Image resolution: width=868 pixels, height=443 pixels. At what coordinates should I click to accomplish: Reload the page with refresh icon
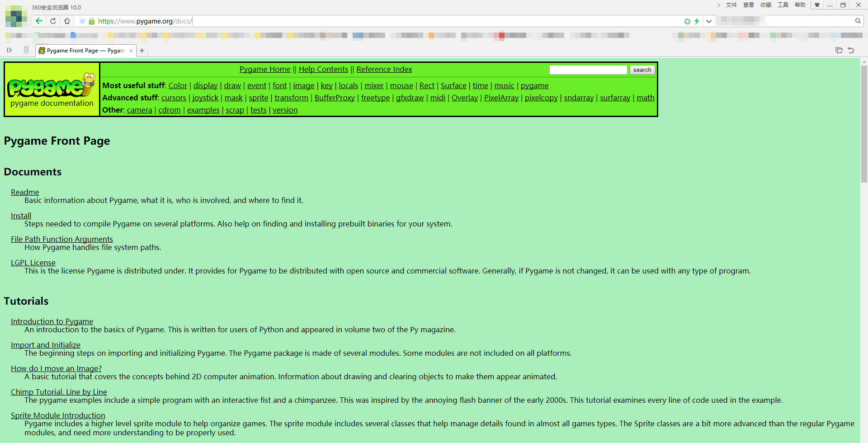click(x=53, y=21)
